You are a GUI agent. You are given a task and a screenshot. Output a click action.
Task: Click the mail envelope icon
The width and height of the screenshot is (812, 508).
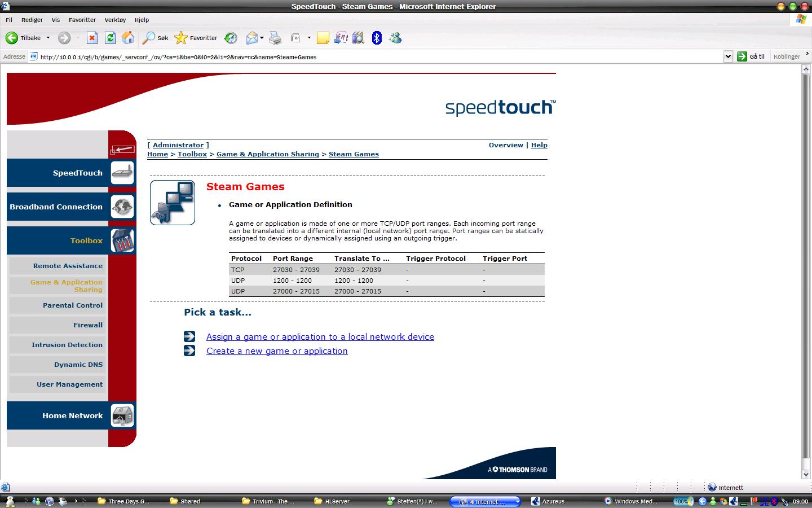point(252,38)
